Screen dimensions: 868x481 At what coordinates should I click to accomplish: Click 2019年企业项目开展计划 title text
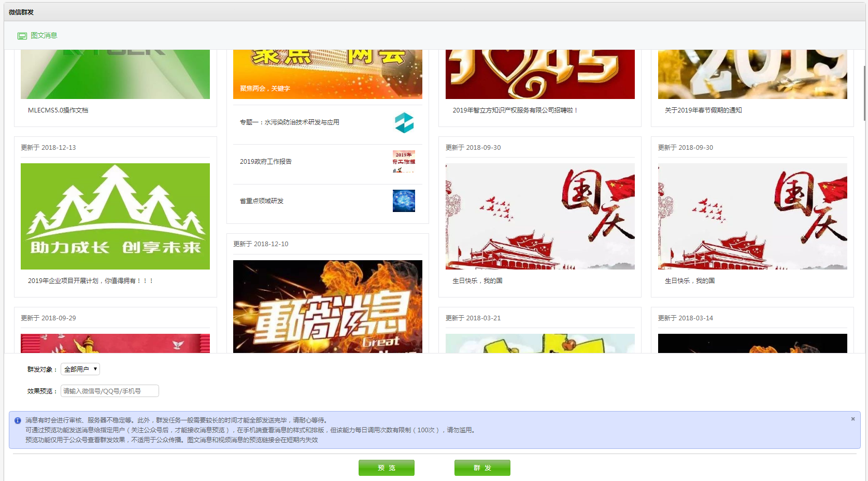91,281
